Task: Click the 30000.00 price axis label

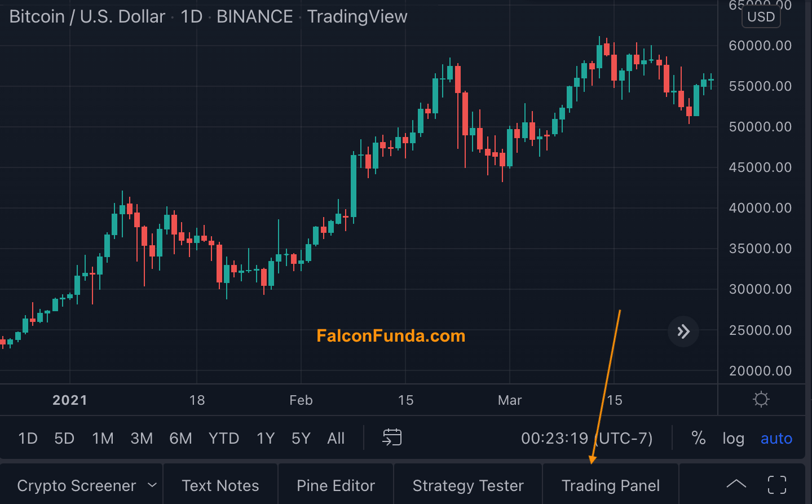Action: point(760,289)
